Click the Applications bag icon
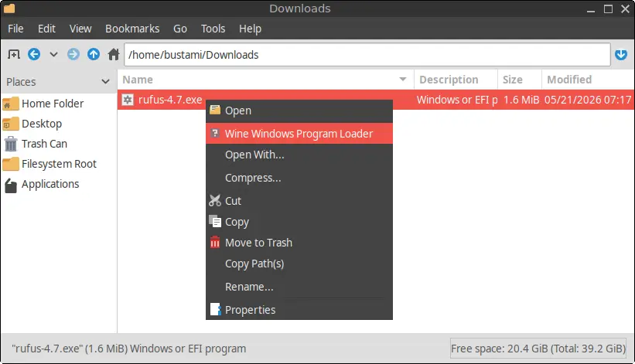This screenshot has width=635, height=364. 11,185
